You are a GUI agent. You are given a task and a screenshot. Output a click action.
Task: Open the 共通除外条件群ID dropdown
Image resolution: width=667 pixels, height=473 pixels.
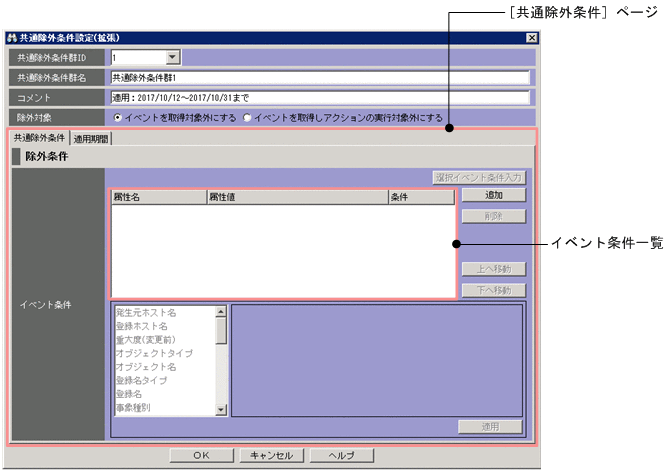pos(173,57)
